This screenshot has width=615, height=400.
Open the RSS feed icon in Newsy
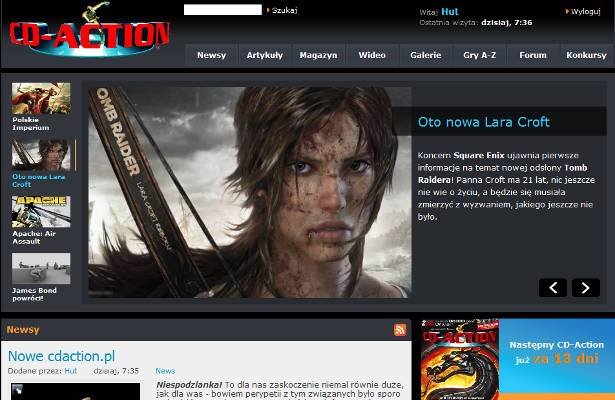pyautogui.click(x=400, y=329)
